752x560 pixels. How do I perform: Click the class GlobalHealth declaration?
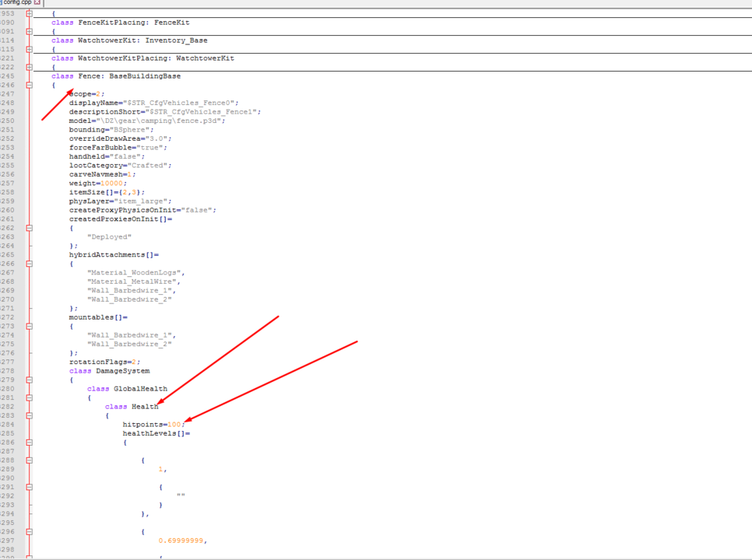point(127,389)
